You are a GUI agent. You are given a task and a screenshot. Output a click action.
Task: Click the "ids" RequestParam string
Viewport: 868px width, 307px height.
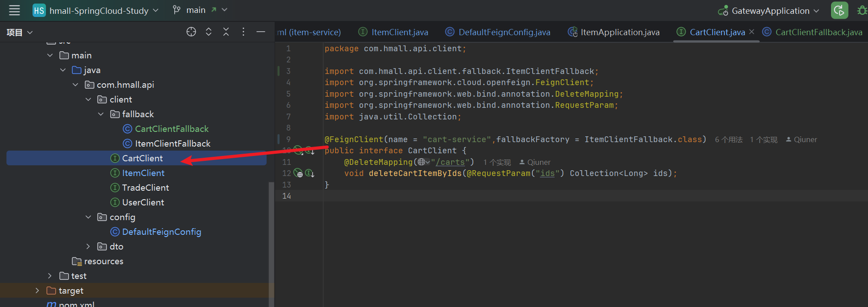pyautogui.click(x=548, y=173)
